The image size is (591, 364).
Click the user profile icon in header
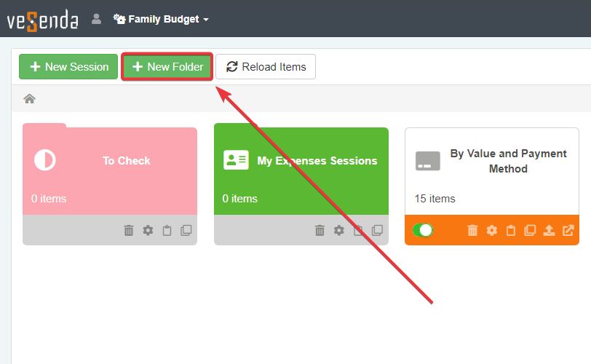(96, 19)
